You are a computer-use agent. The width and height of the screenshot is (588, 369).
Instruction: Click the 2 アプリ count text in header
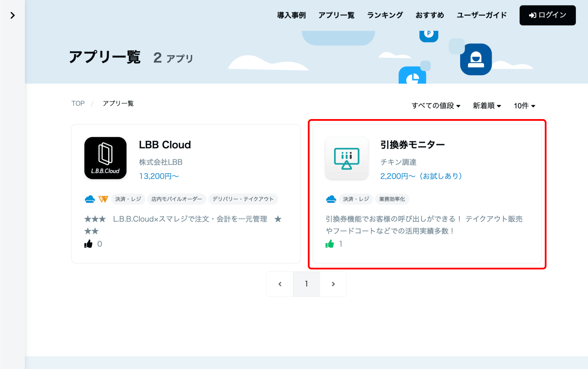tap(173, 58)
